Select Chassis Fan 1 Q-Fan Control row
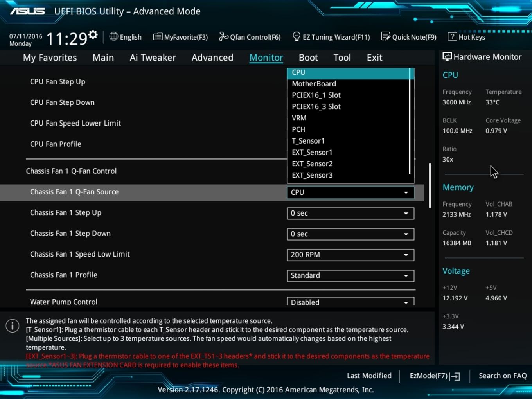 click(71, 171)
